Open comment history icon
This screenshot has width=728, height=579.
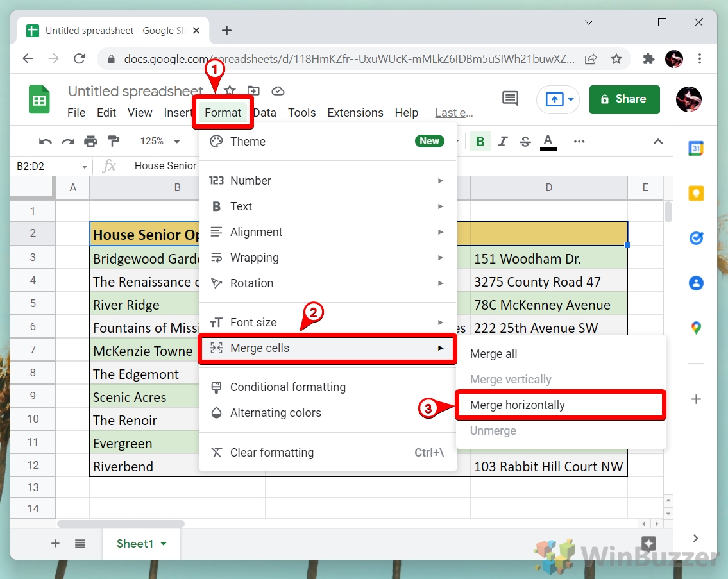(511, 99)
